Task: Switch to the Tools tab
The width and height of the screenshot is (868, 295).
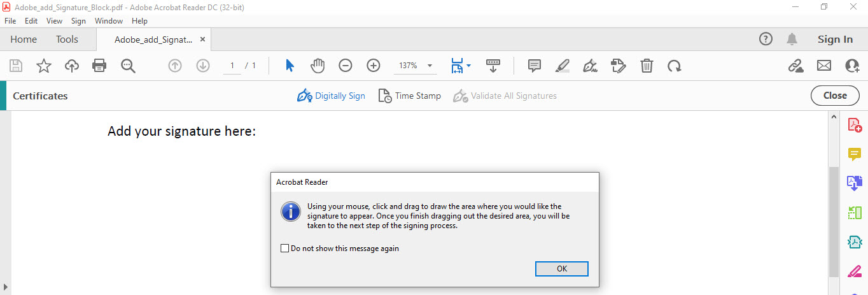Action: tap(67, 40)
